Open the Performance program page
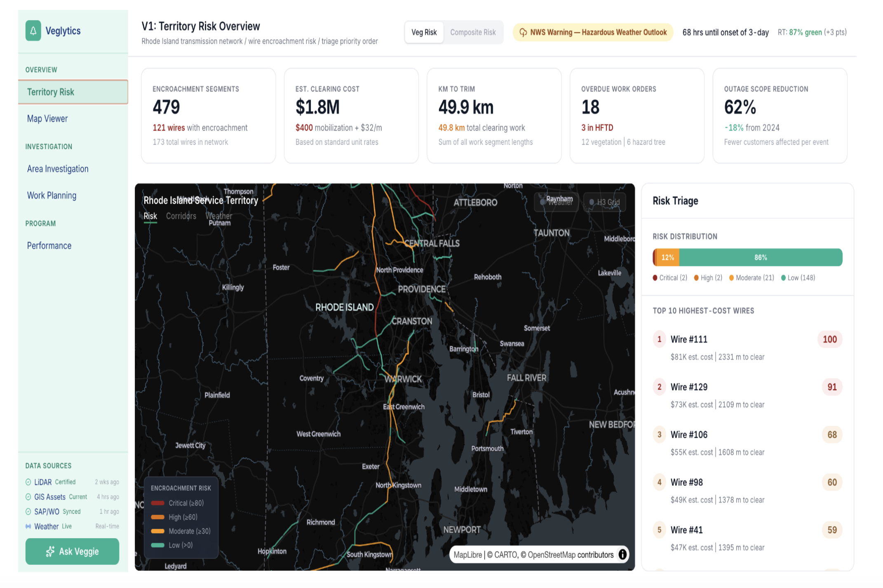The height and width of the screenshot is (588, 883). [73, 246]
